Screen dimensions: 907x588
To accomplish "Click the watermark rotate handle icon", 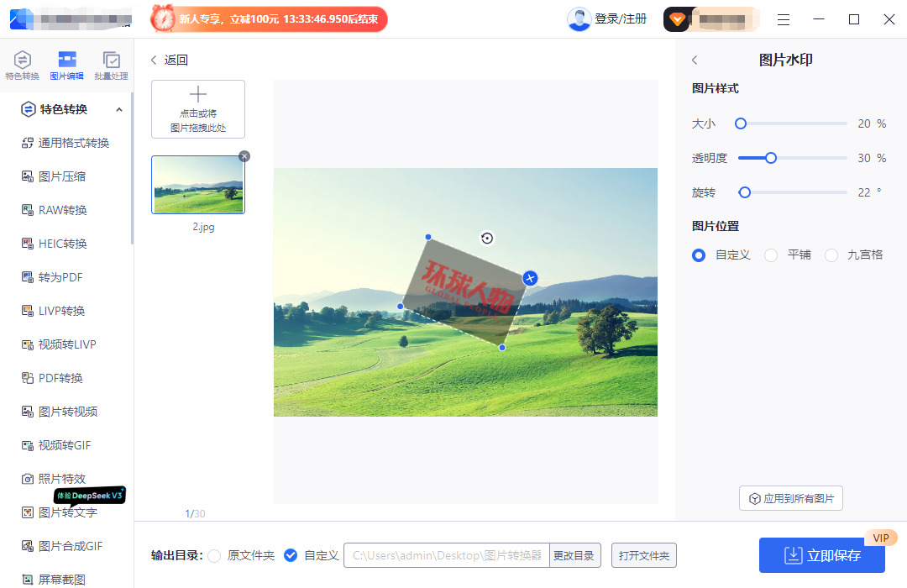I will (x=487, y=238).
